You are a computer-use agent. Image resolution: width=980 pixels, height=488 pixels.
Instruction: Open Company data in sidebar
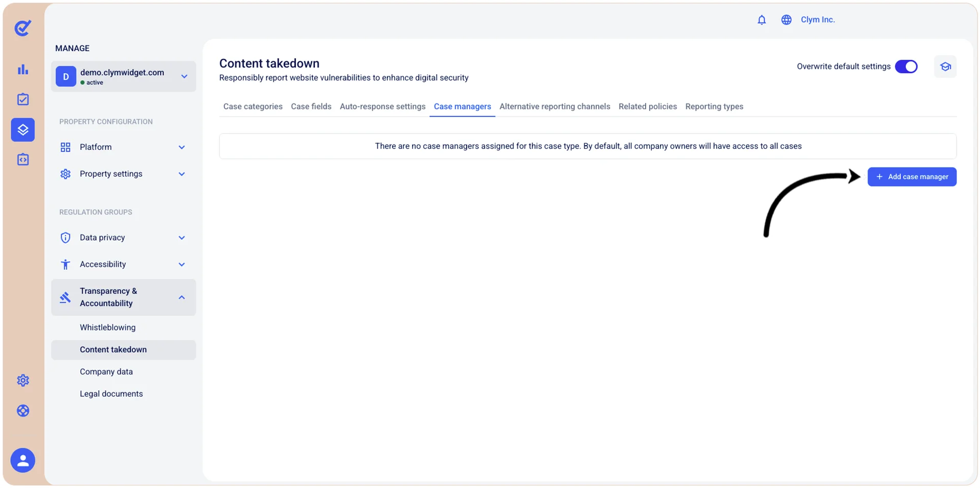[x=106, y=372]
